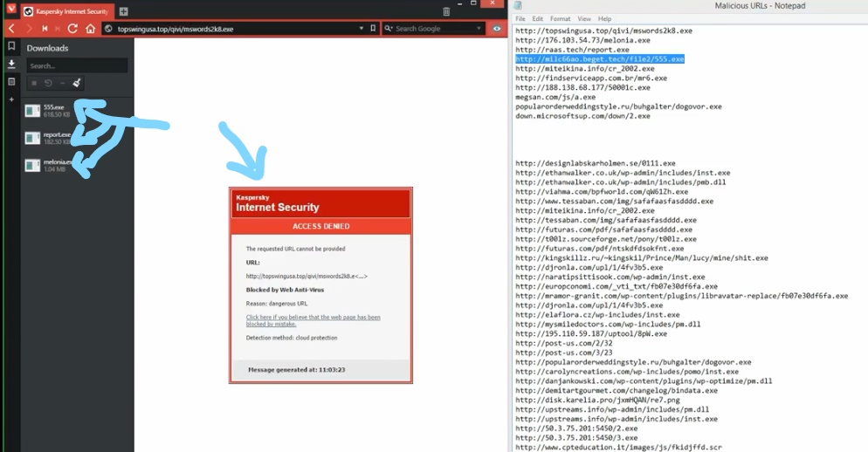
Task: Click the Downloads panel heading
Action: (48, 48)
